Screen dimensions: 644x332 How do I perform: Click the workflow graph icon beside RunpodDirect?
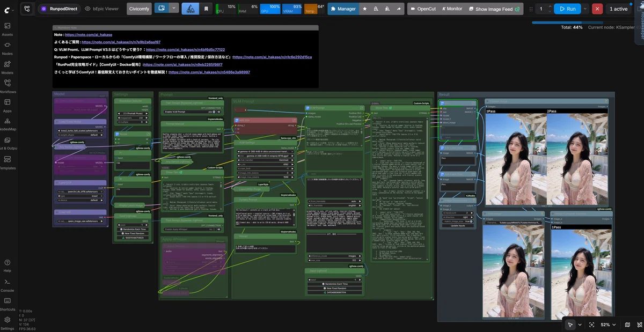pos(27,9)
